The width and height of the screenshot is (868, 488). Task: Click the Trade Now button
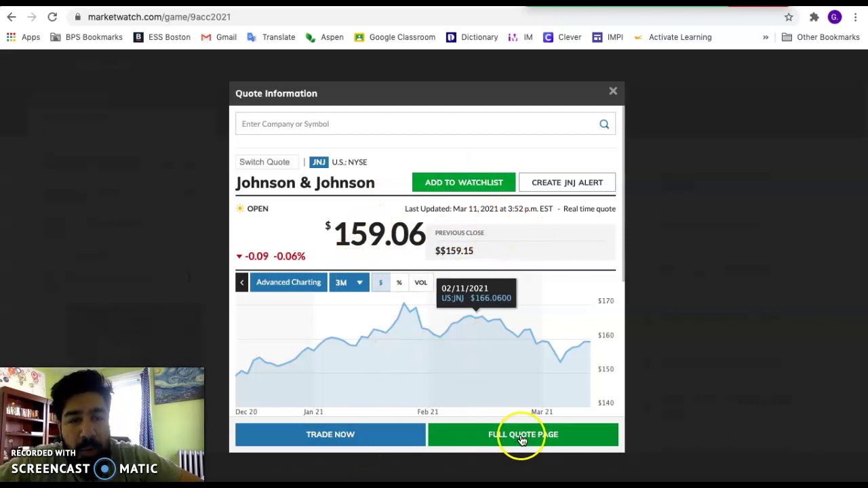coord(330,434)
